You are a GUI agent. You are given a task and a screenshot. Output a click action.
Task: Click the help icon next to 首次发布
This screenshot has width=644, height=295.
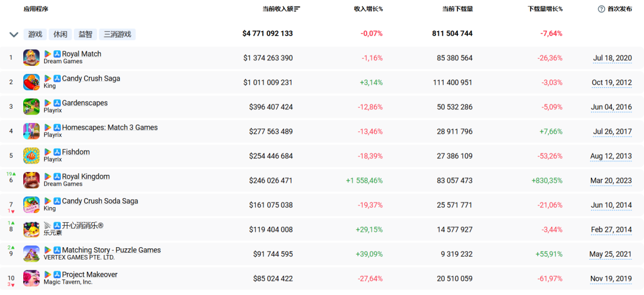click(x=601, y=9)
